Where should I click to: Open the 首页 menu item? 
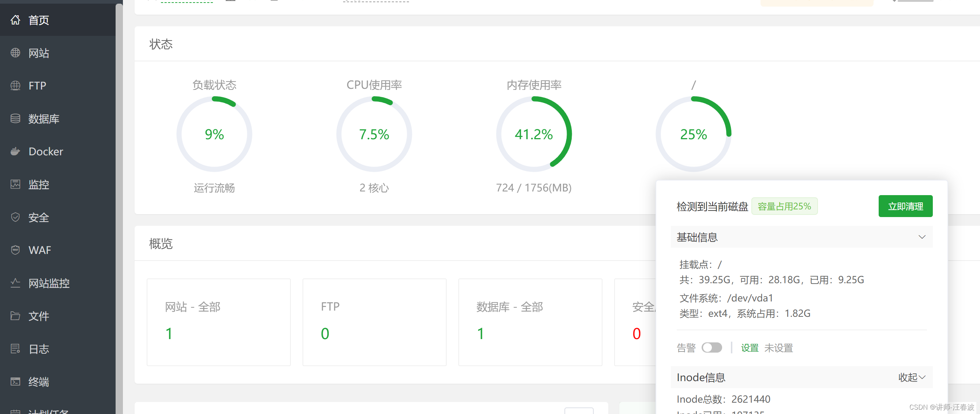(x=58, y=20)
